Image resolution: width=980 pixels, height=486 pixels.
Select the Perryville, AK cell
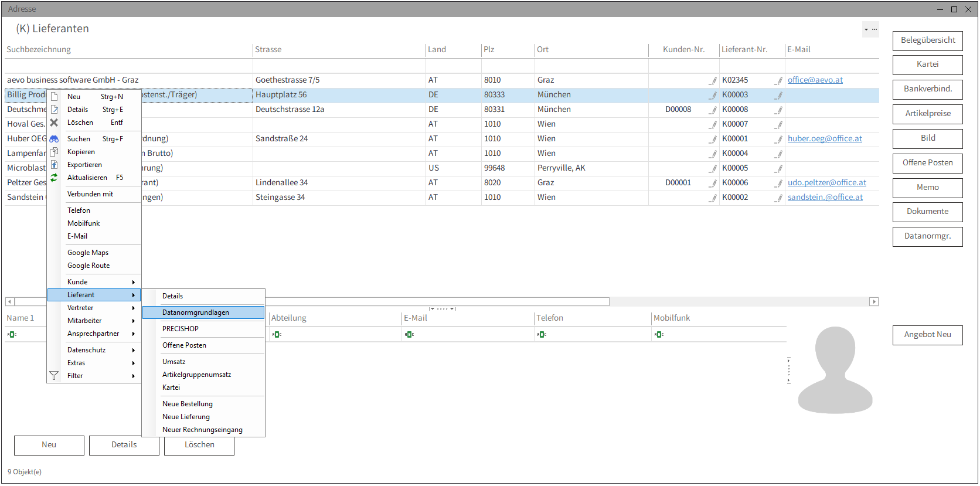pos(591,168)
